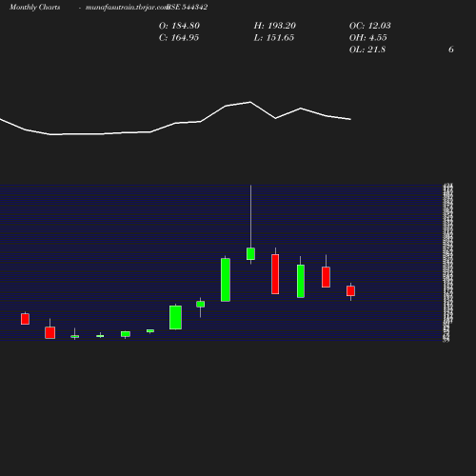Click the last red candle on the right

(x=350, y=290)
